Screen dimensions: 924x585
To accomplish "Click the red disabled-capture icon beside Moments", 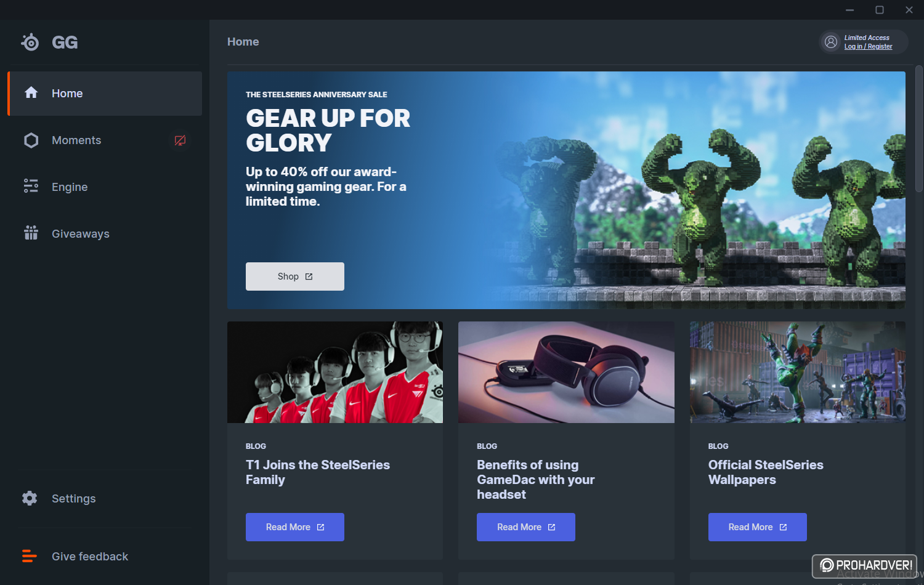I will (x=180, y=140).
